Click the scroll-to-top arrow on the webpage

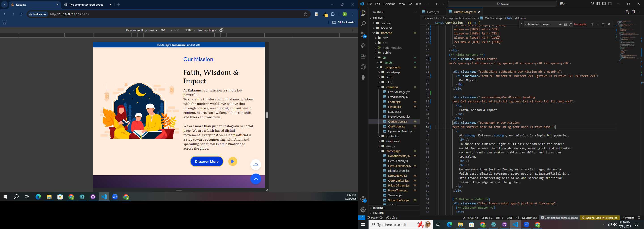point(256,179)
